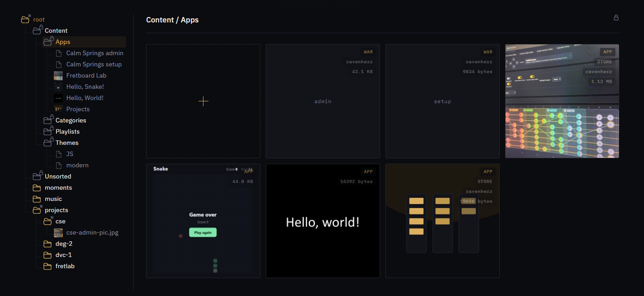Open Calm Springs admin in the tree

95,53
